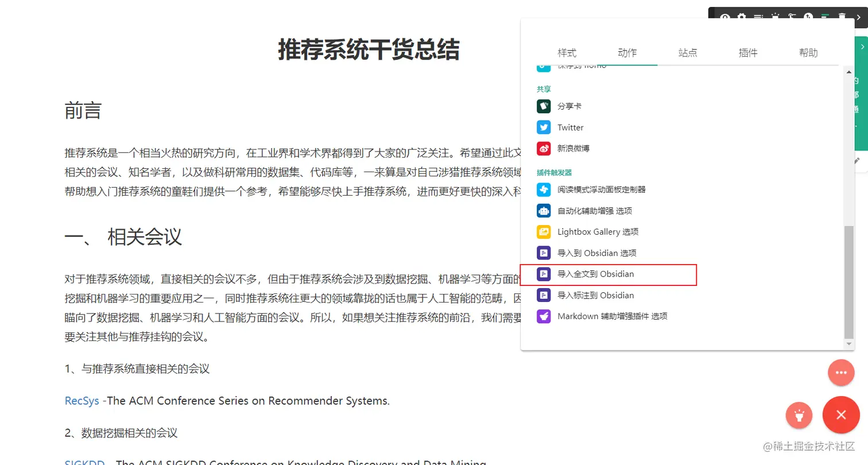Open the RecSys conference link
The image size is (868, 465).
82,401
